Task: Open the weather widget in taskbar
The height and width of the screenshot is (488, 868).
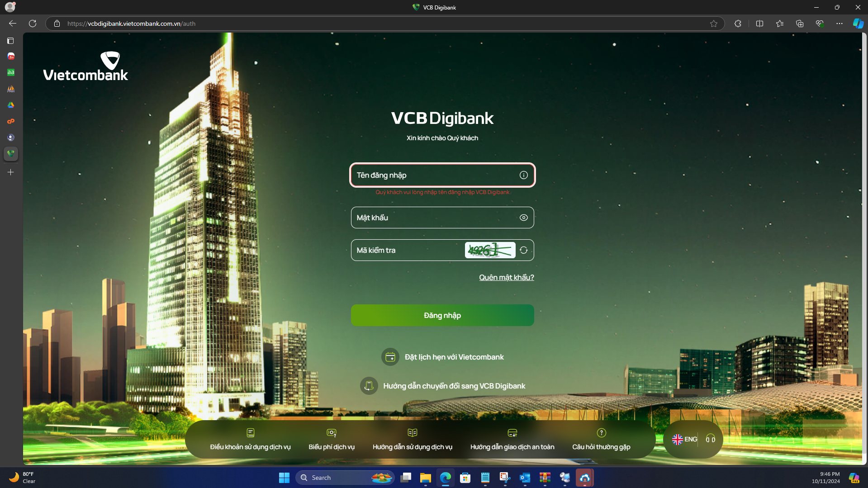Action: [x=22, y=478]
